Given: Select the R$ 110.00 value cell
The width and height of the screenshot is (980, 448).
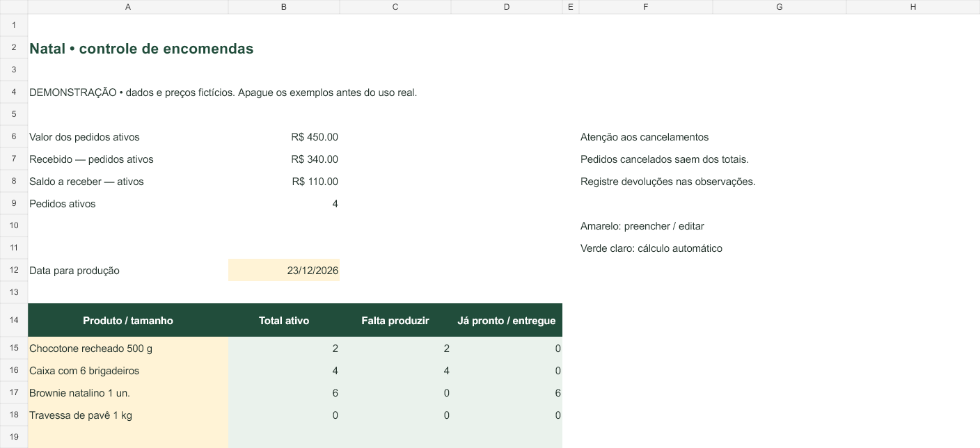Looking at the screenshot, I should click(x=284, y=182).
